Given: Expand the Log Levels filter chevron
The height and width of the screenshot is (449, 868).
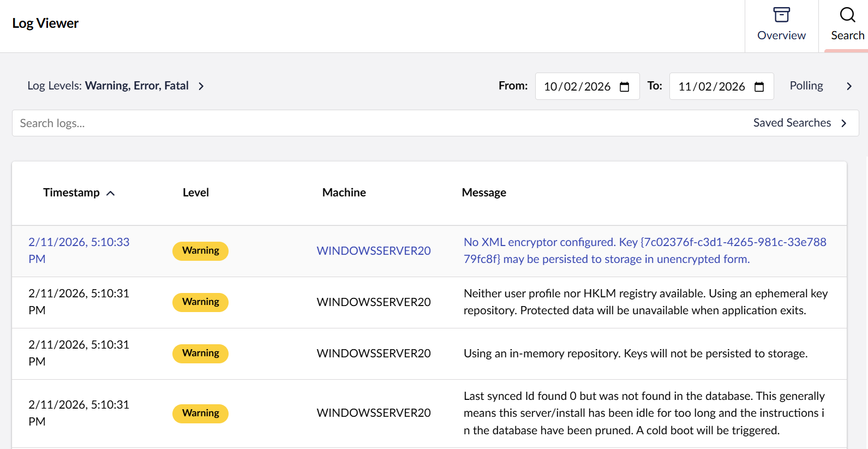Looking at the screenshot, I should point(201,86).
